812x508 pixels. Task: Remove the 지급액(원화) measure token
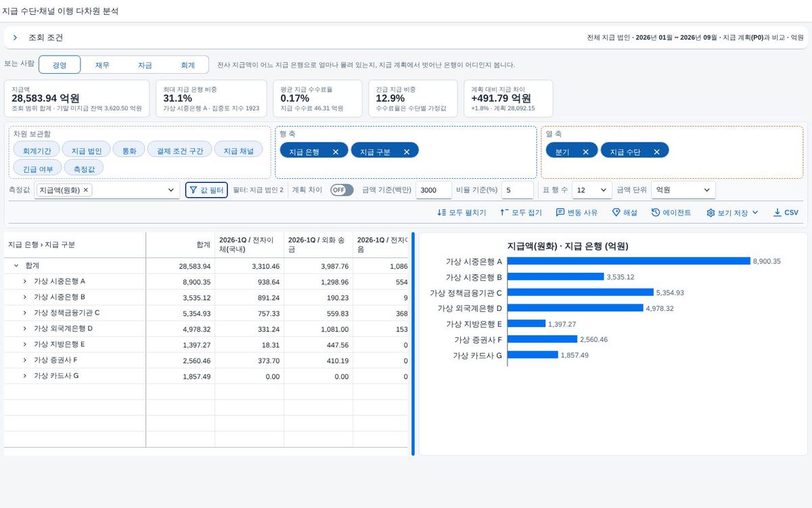pos(85,190)
